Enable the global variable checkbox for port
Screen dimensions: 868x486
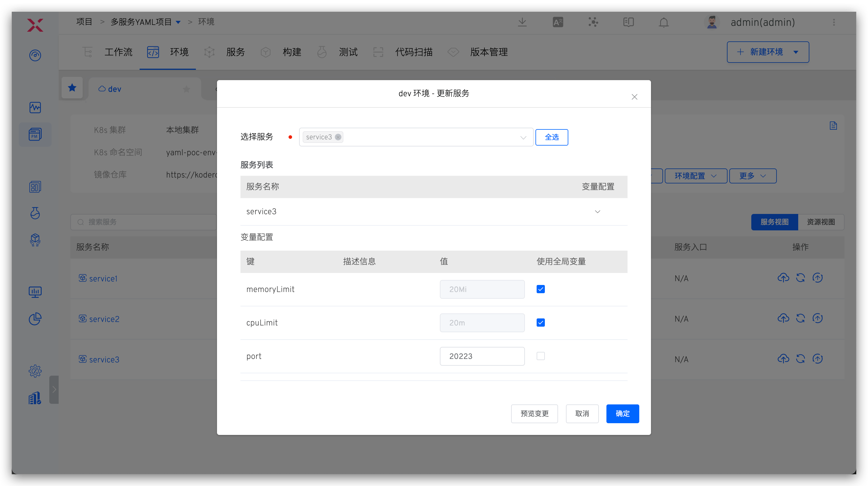click(x=541, y=356)
